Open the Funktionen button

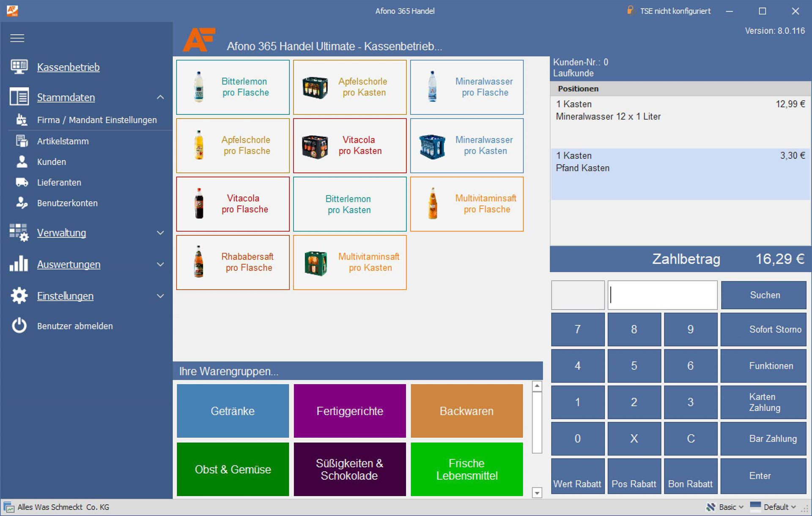pos(764,366)
